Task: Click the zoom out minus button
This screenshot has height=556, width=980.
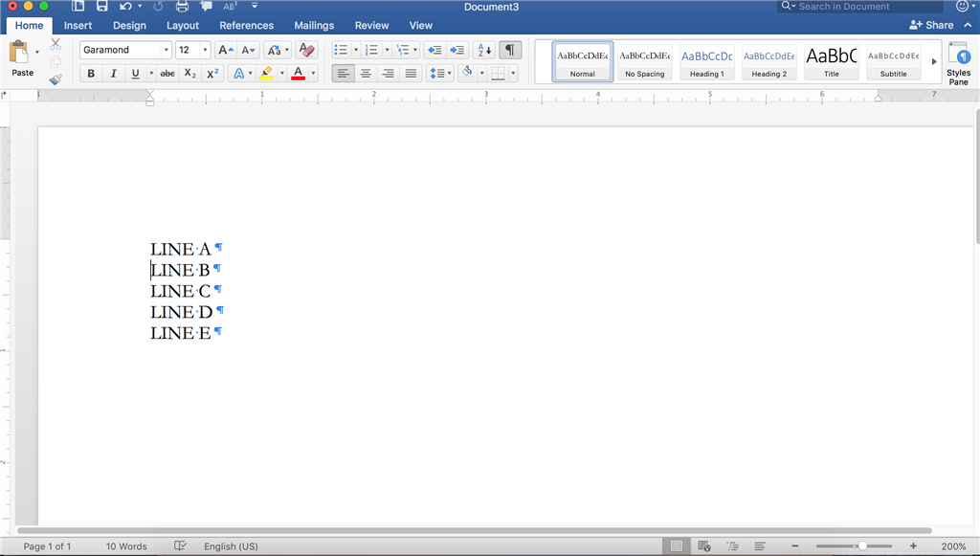Action: point(795,546)
